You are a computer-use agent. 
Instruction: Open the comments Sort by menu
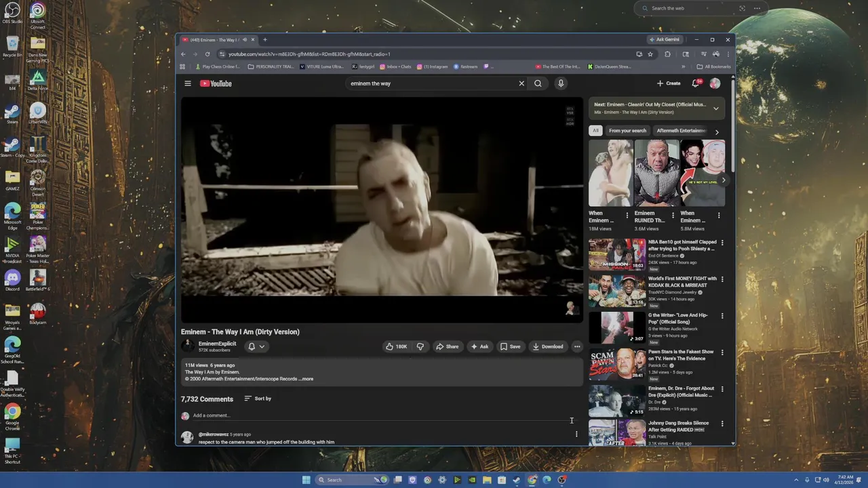[x=258, y=399]
